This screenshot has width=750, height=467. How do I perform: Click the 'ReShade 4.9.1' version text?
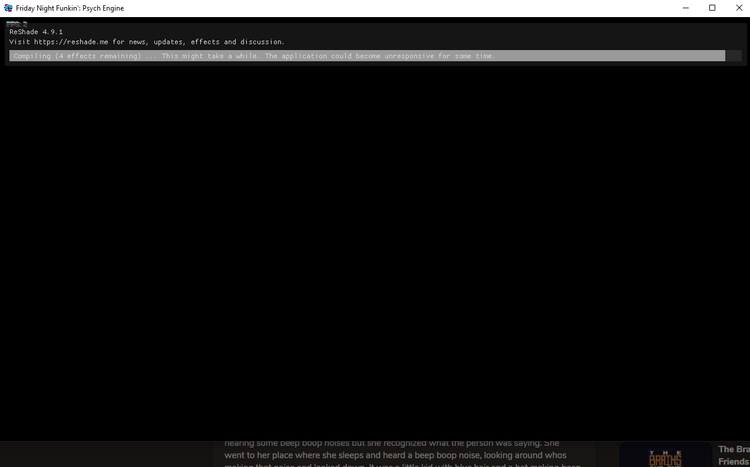tap(36, 32)
